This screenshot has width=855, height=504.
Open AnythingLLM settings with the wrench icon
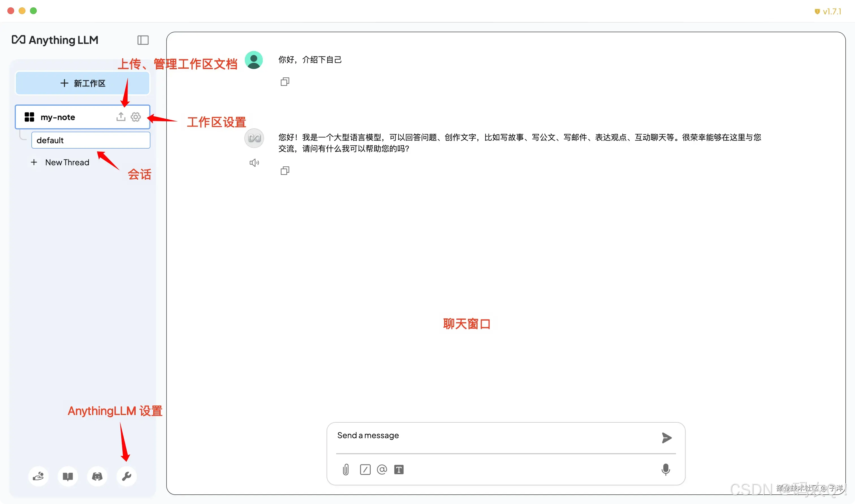coord(126,476)
